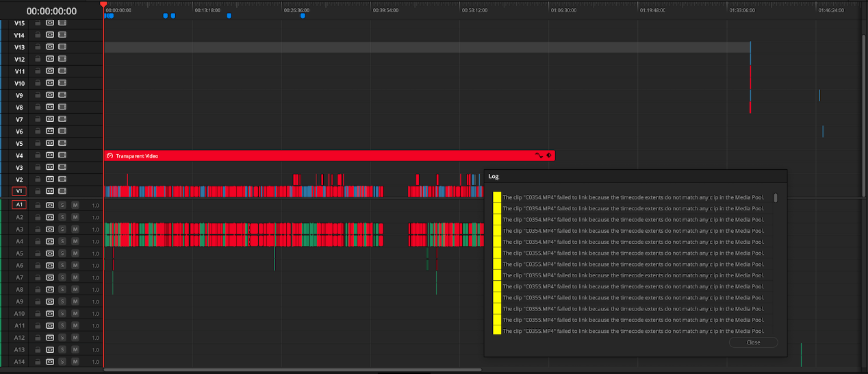This screenshot has width=868, height=374.
Task: Toggle auto track selector on V2
Action: pyautogui.click(x=50, y=179)
